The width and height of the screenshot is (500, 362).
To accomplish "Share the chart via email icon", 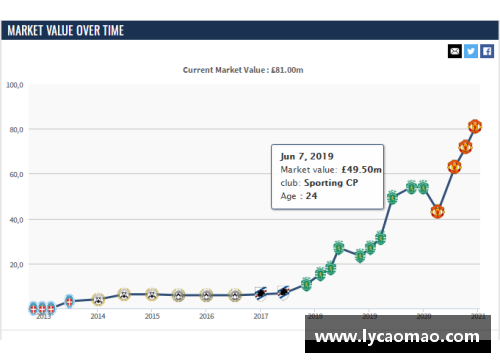I will (x=455, y=51).
